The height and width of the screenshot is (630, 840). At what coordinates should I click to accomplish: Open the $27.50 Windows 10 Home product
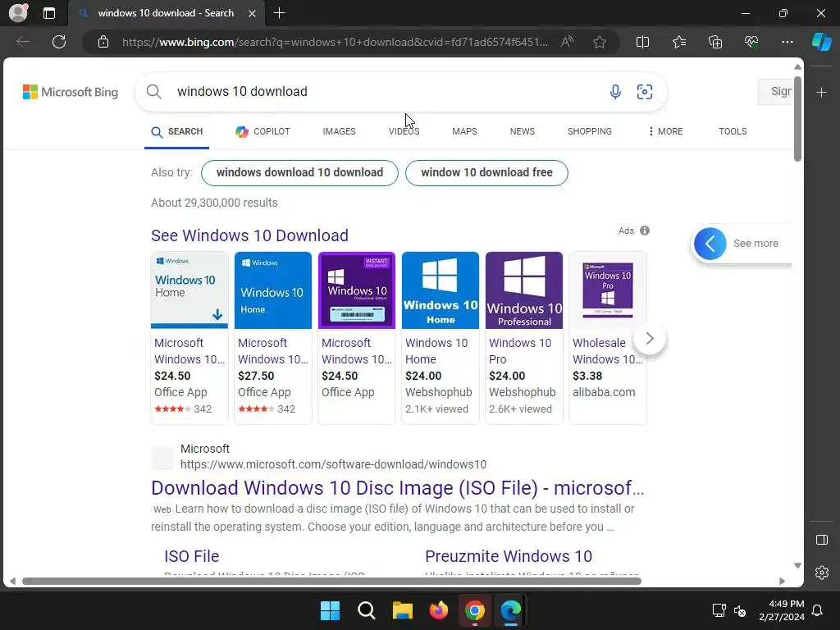tap(272, 338)
